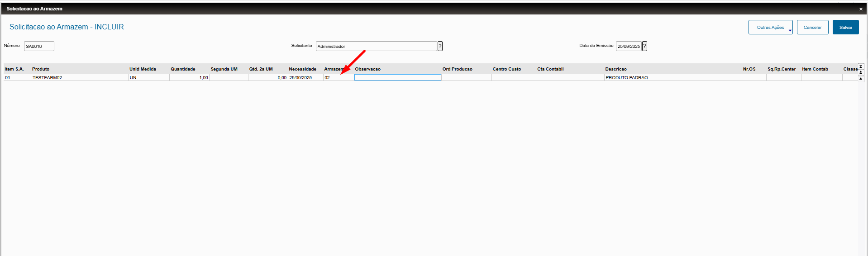Jump to first row with grid top icon

(861, 66)
